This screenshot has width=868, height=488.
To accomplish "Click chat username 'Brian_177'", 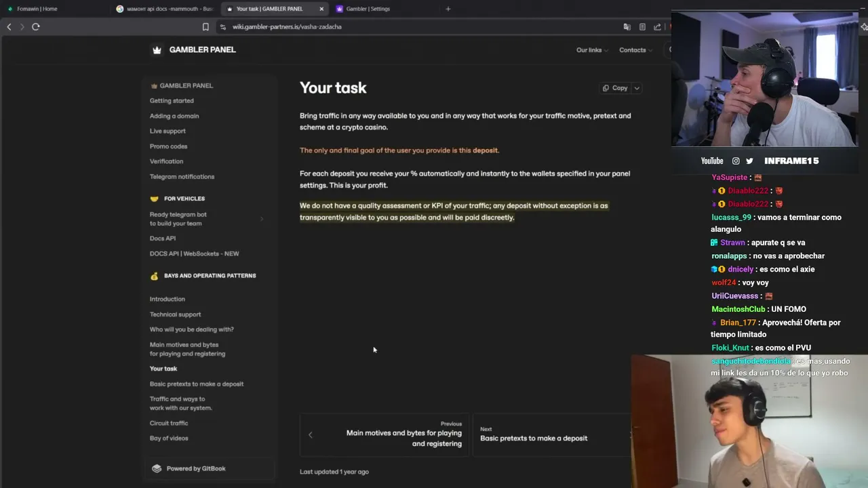I will coord(738,323).
